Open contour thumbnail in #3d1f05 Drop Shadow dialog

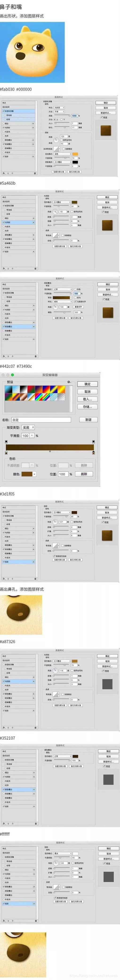point(56,545)
